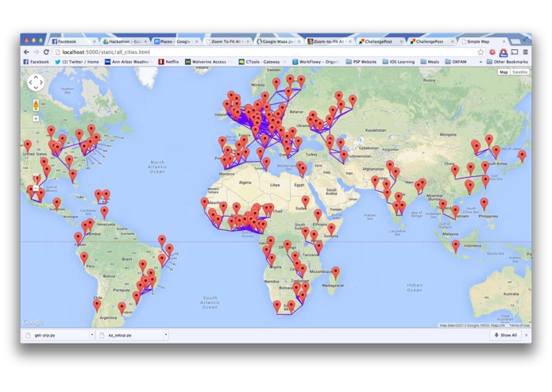Go back with the browser back arrow

[26, 52]
